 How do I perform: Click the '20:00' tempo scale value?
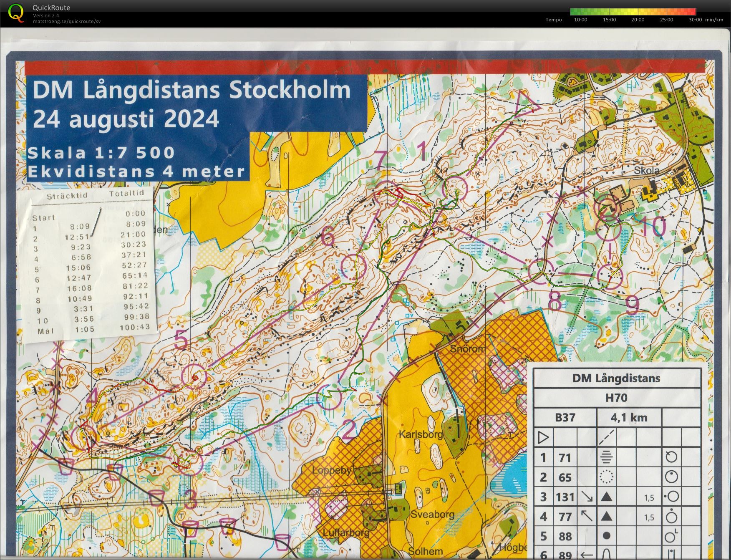pos(638,20)
